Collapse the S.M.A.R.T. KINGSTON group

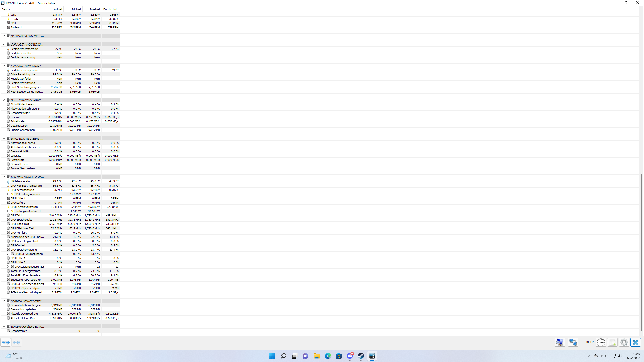pos(4,66)
